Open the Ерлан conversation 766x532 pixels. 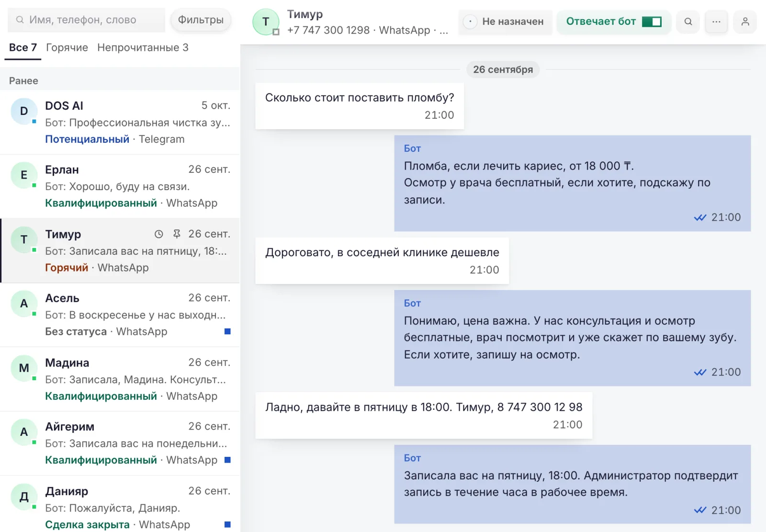tap(120, 186)
